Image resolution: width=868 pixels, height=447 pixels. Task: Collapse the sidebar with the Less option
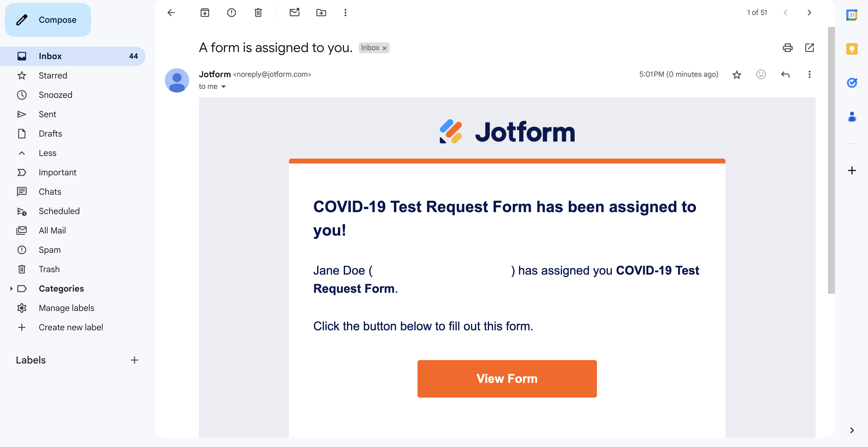click(x=47, y=153)
